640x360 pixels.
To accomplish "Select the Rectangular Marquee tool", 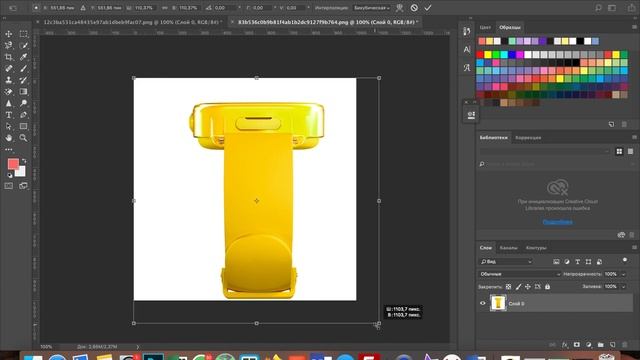I will [x=24, y=34].
